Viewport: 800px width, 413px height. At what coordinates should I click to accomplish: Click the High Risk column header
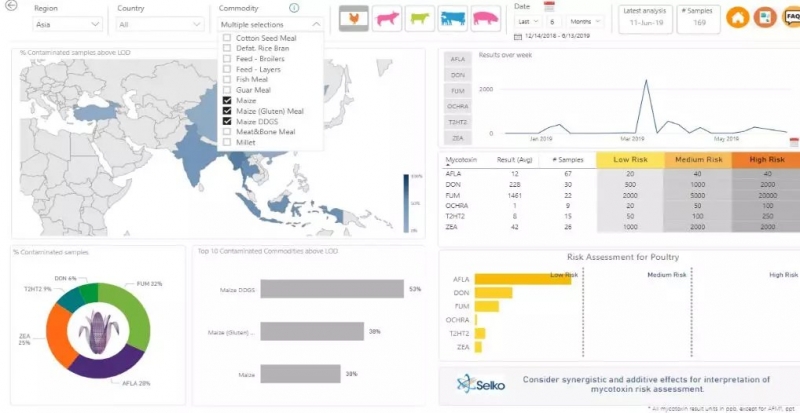coord(766,160)
